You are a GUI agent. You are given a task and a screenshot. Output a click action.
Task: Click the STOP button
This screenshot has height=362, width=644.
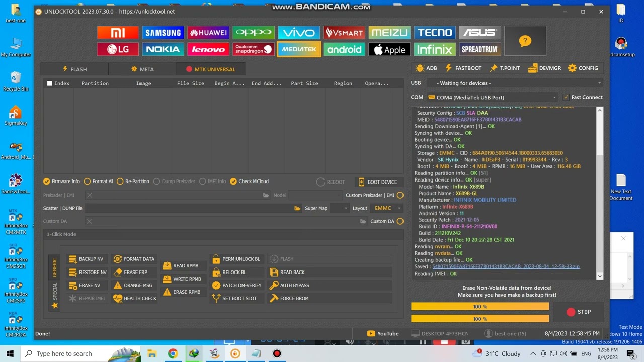coord(579,312)
